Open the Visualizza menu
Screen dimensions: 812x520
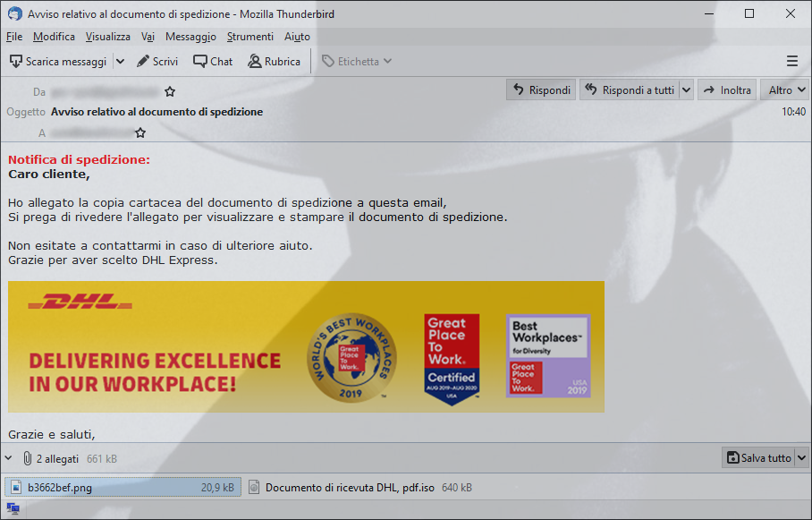[107, 37]
